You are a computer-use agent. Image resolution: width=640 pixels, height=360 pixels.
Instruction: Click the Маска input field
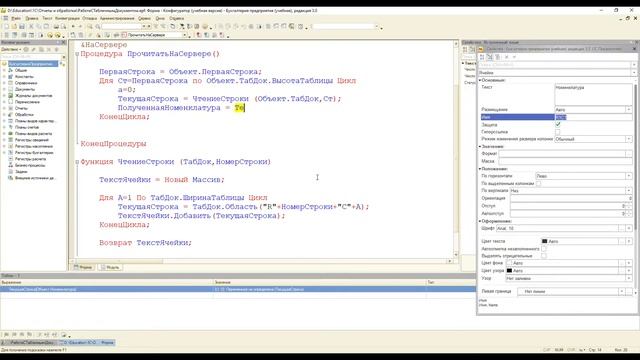point(565,161)
